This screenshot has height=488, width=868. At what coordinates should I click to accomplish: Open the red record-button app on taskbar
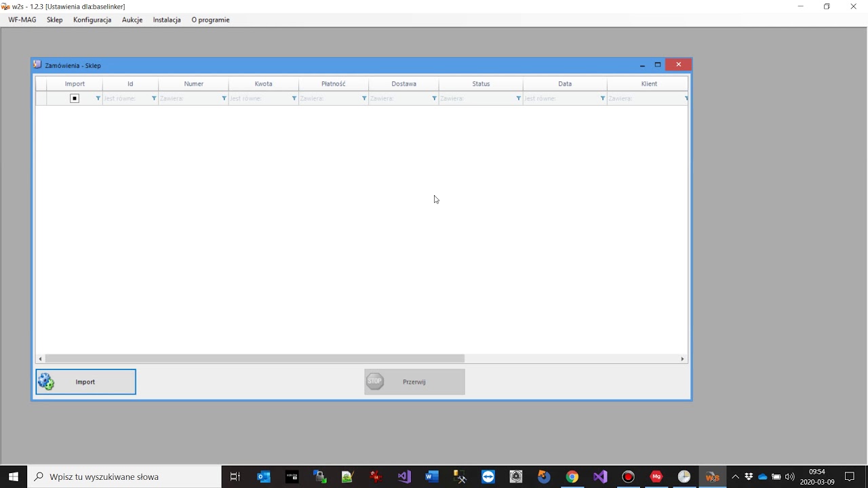628,476
